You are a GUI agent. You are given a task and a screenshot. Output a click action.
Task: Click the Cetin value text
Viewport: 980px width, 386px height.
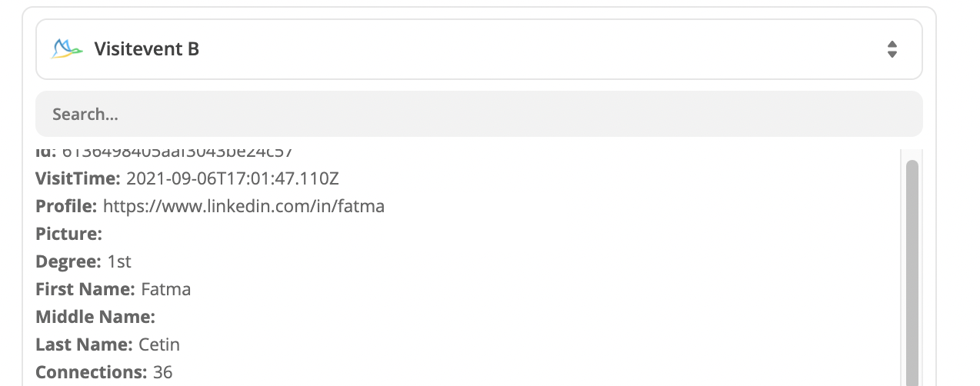159,344
